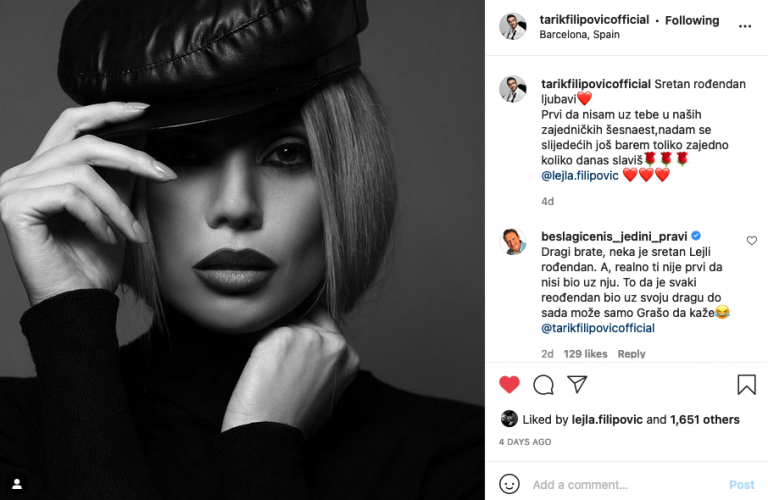The image size is (768, 500).
Task: Open the emoji picker smiley icon
Action: click(509, 484)
